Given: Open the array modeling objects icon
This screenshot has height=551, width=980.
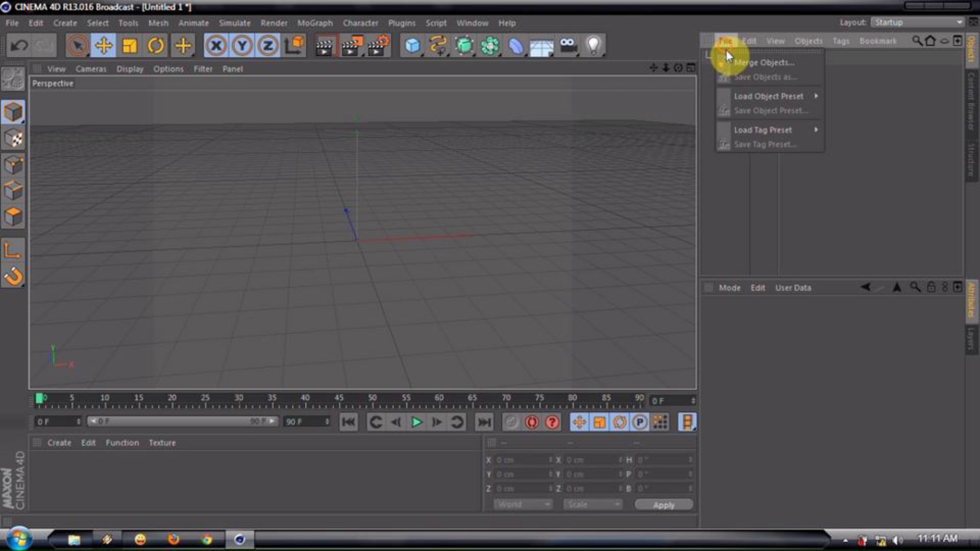Looking at the screenshot, I should 490,45.
